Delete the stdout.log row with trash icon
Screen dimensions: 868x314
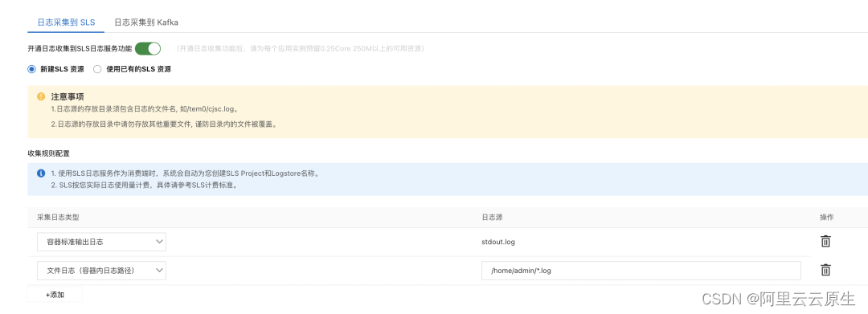point(825,242)
